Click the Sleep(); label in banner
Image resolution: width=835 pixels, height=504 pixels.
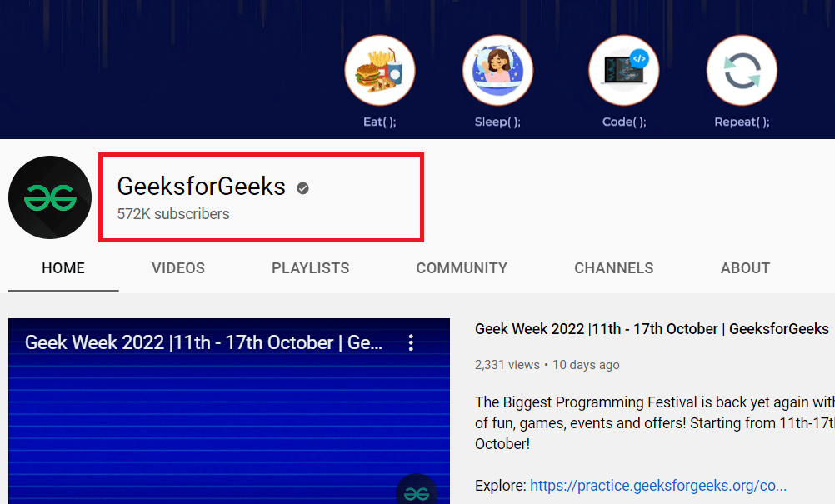click(497, 122)
